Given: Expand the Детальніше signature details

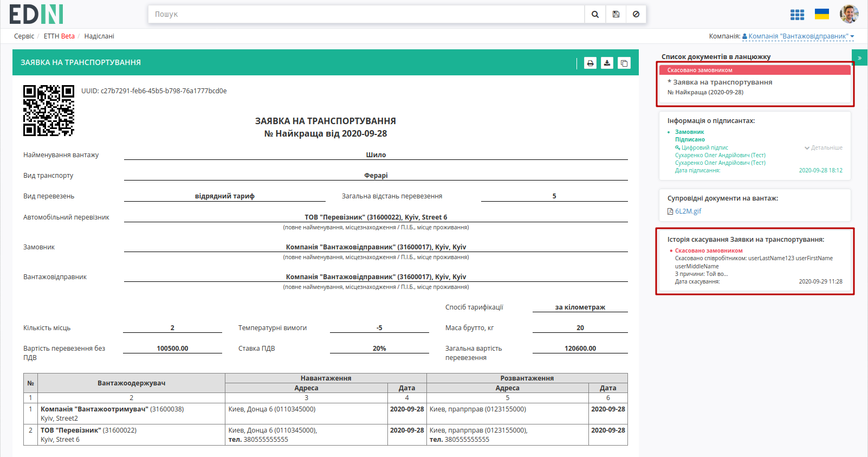Looking at the screenshot, I should [x=824, y=147].
